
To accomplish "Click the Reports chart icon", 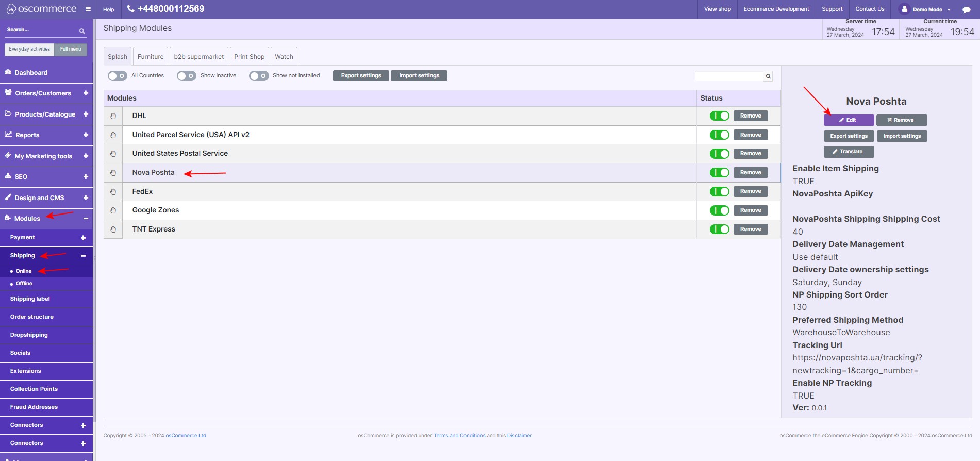I will coord(8,134).
